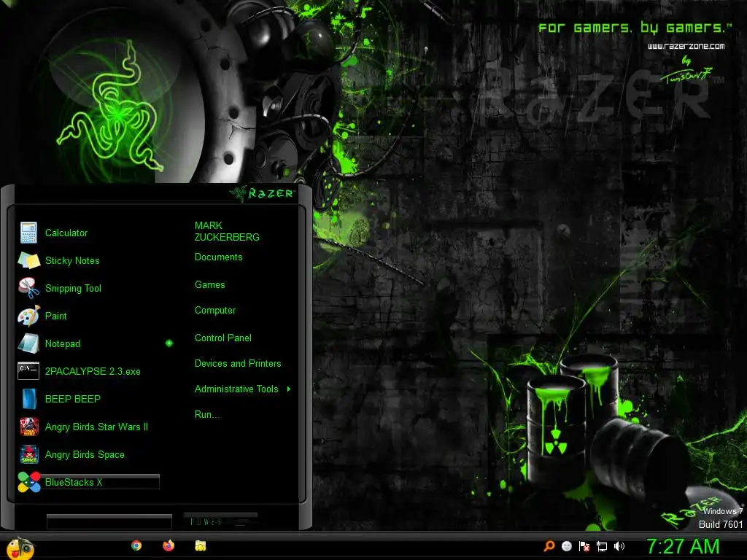The image size is (747, 560).
Task: Open Games from the Start menu
Action: coord(209,285)
